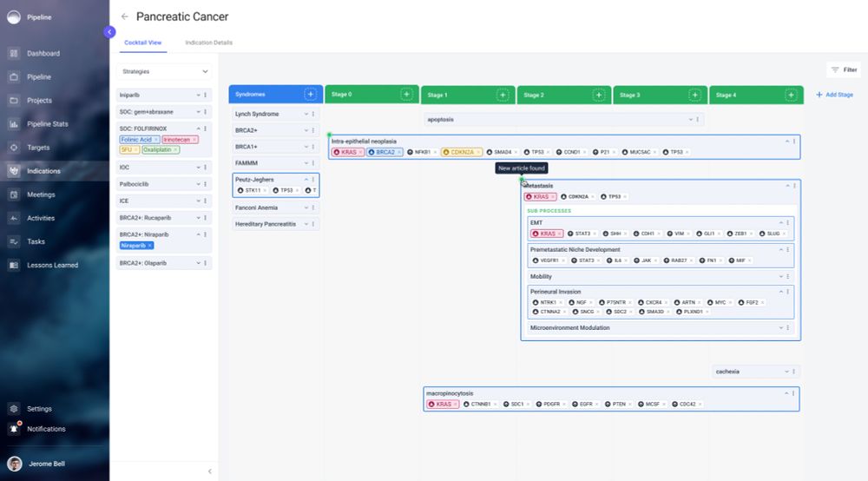This screenshot has height=481, width=868.
Task: Switch to Cocktail View tab
Action: pyautogui.click(x=143, y=43)
